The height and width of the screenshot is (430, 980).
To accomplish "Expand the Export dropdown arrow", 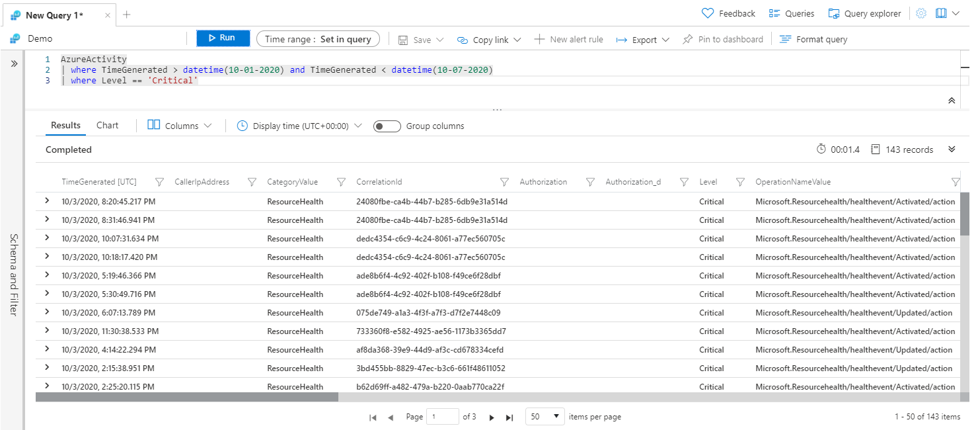I will [665, 40].
